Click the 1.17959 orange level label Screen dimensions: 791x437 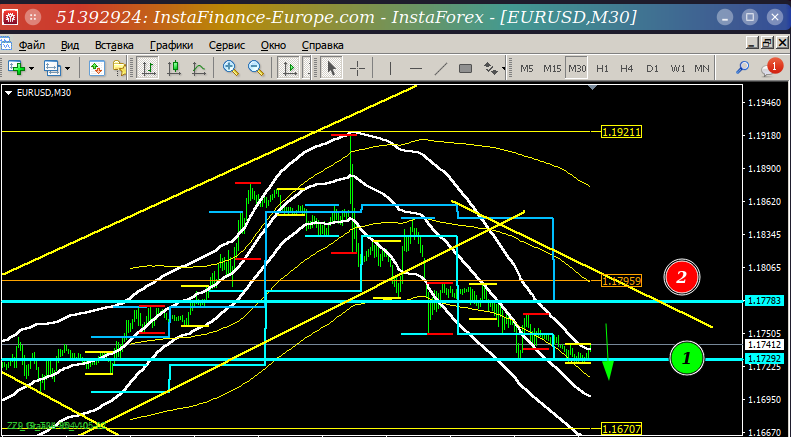(x=622, y=281)
